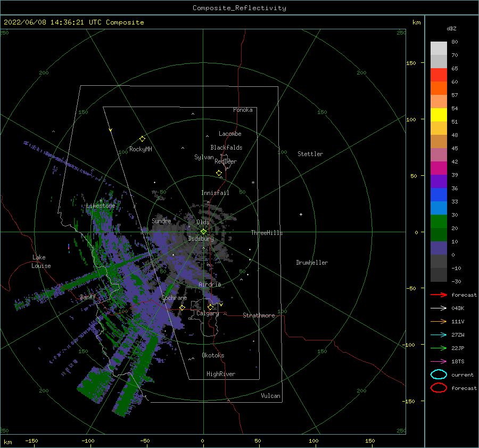Image resolution: width=479 pixels, height=448 pixels.
Task: Click the Limestone label on the map
Action: [101, 206]
